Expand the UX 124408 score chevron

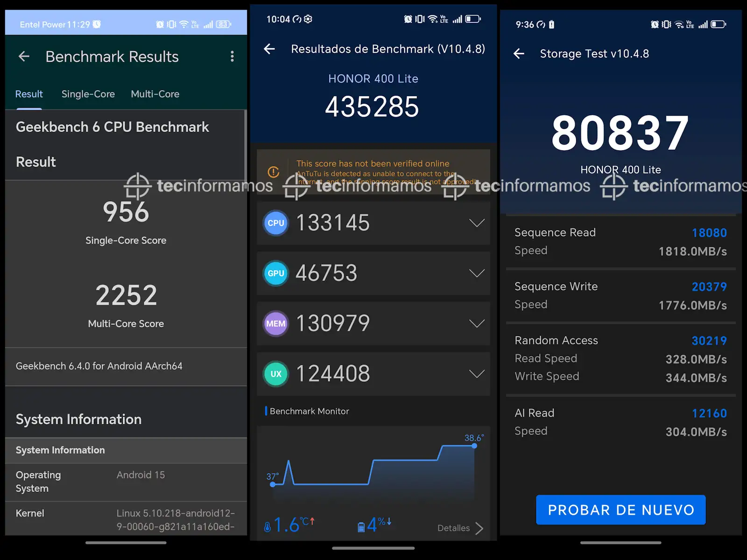(476, 374)
